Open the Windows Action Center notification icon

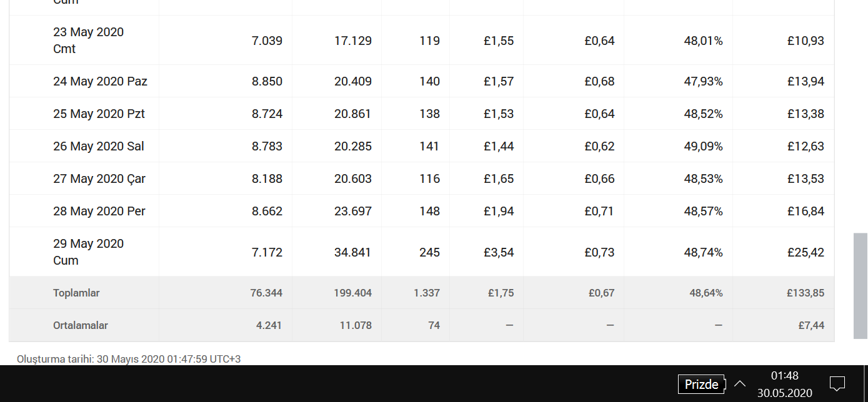(x=837, y=384)
